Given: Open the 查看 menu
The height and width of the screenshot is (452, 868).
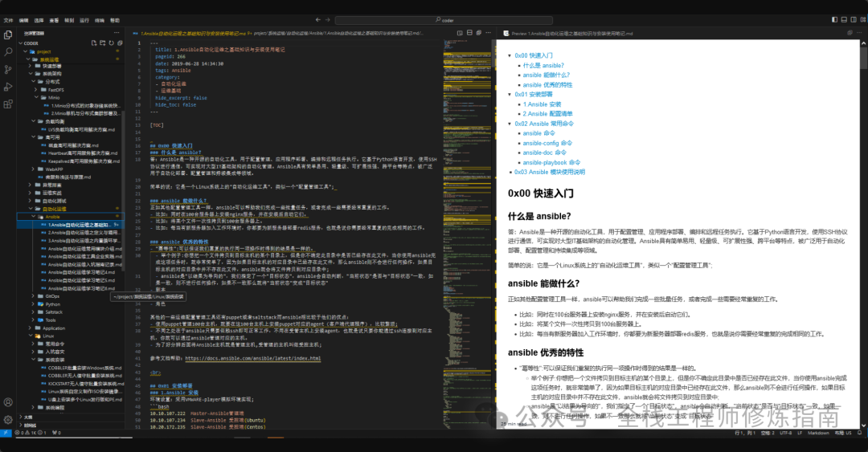Looking at the screenshot, I should tap(54, 20).
